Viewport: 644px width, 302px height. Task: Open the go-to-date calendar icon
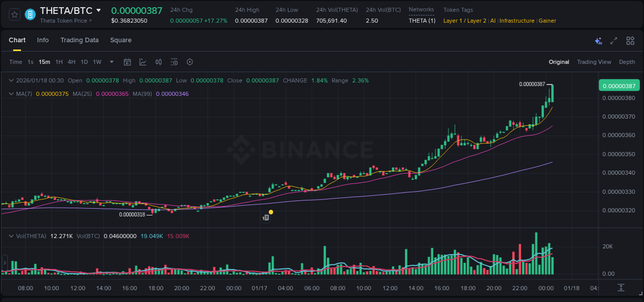tap(127, 62)
